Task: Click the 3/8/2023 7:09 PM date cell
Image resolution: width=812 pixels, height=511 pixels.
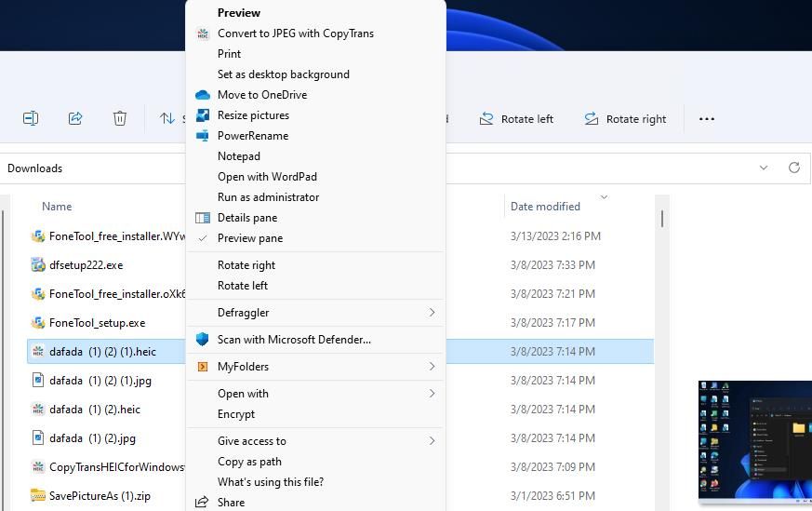Action: click(552, 467)
